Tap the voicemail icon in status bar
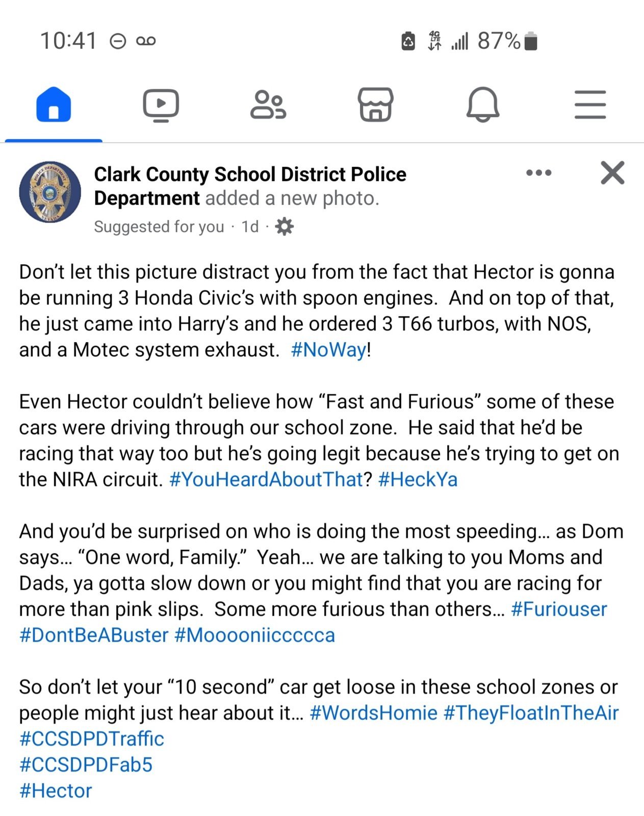The height and width of the screenshot is (816, 644). click(x=146, y=41)
